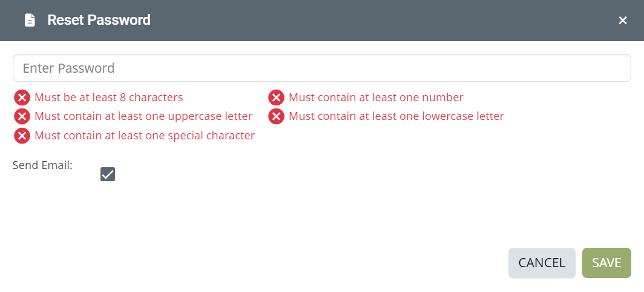Image resolution: width=644 pixels, height=292 pixels.
Task: Uncheck the Send Email checkbox
Action: click(x=108, y=174)
